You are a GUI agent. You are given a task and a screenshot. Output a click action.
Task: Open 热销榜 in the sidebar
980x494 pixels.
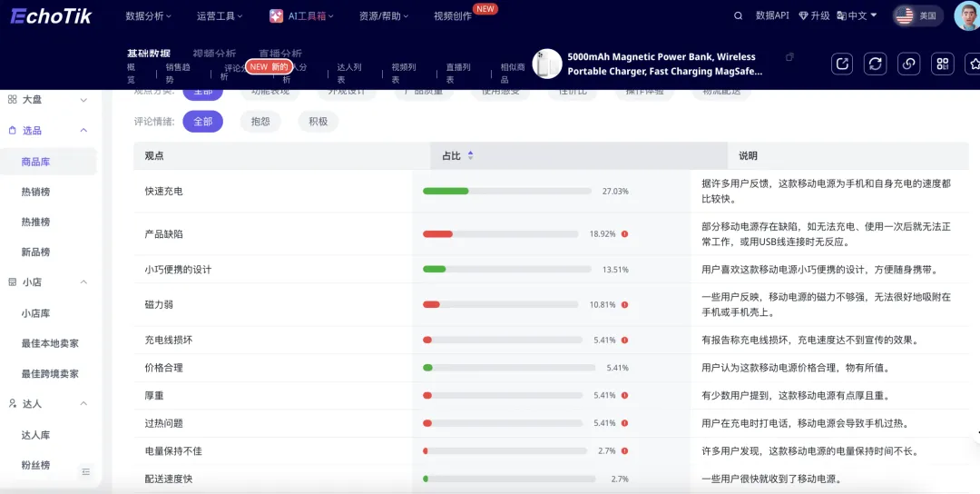coord(36,192)
